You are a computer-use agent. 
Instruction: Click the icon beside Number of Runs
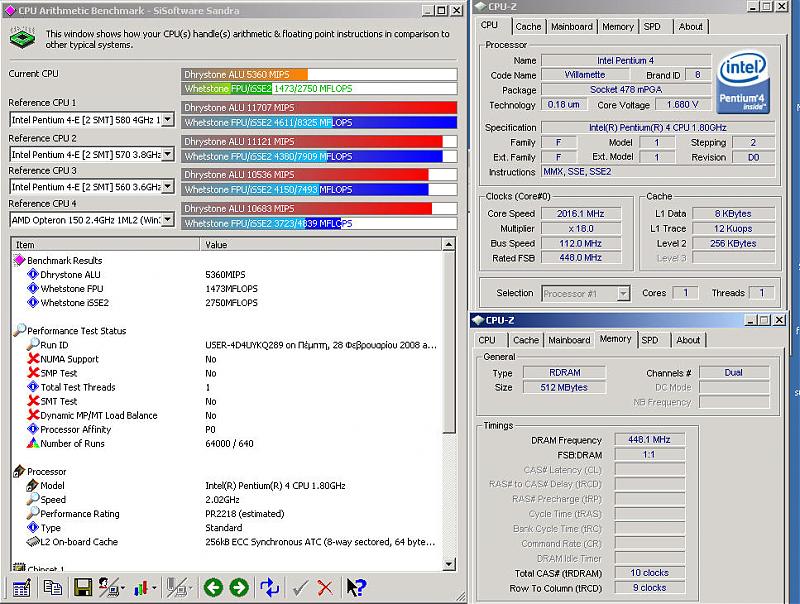pyautogui.click(x=33, y=443)
